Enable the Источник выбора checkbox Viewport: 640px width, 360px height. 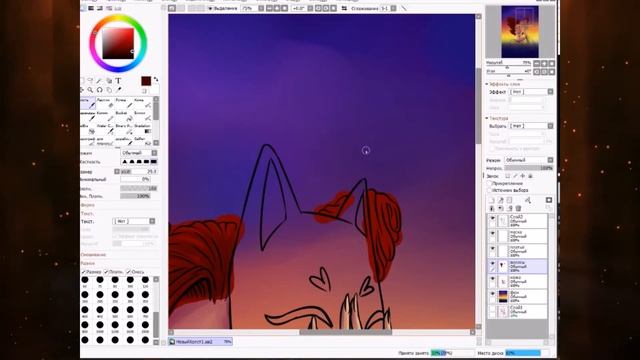point(489,190)
